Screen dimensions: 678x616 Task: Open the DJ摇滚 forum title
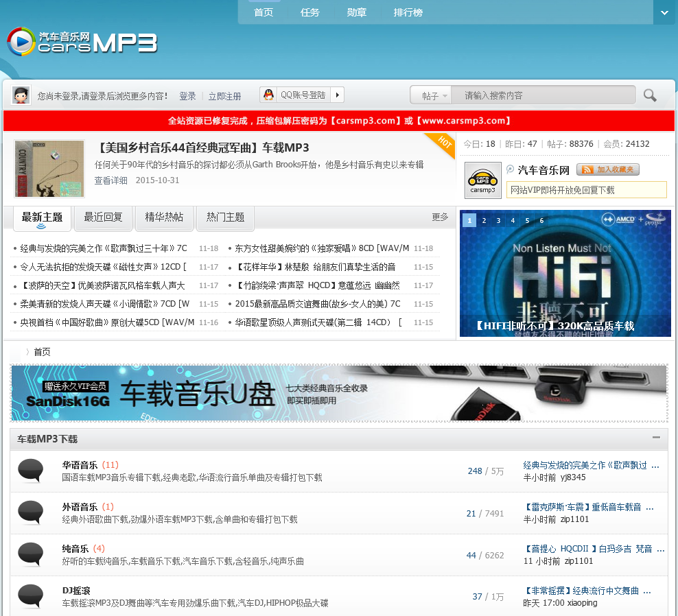[76, 591]
